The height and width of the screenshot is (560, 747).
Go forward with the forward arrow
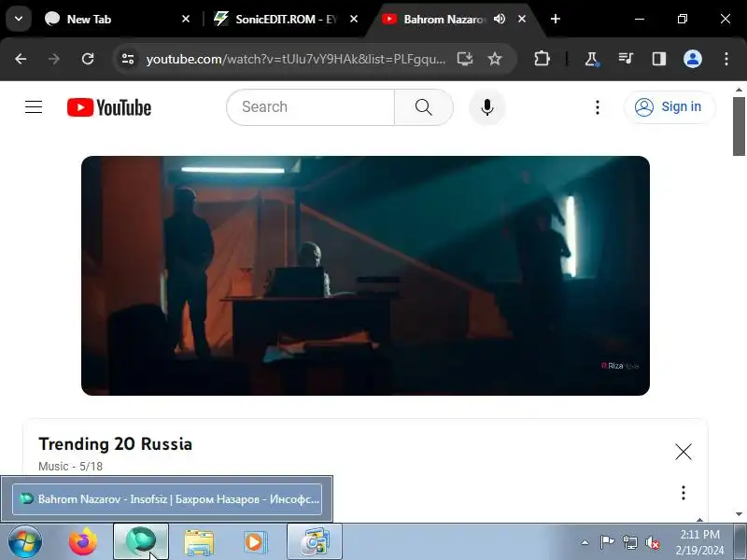pyautogui.click(x=54, y=59)
